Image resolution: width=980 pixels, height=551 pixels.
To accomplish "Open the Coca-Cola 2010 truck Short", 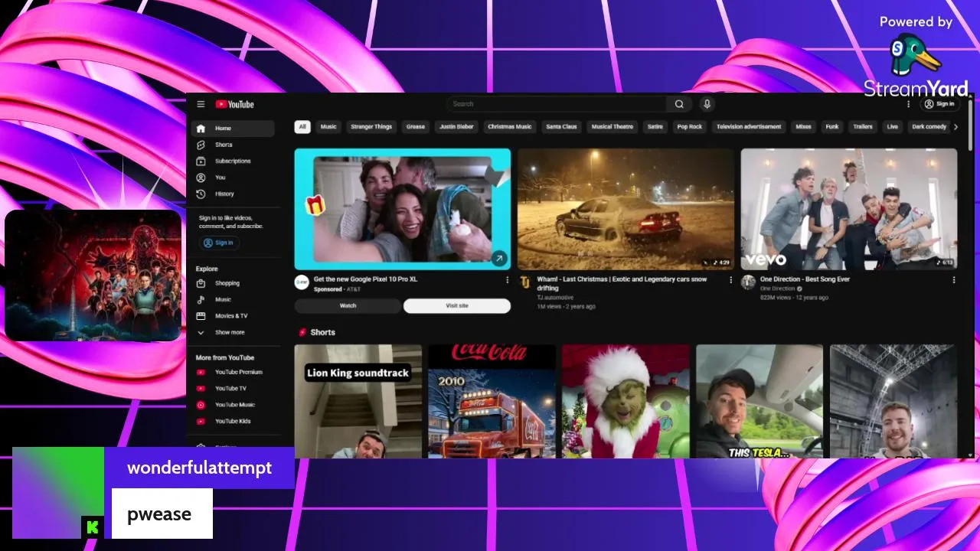I will [492, 401].
